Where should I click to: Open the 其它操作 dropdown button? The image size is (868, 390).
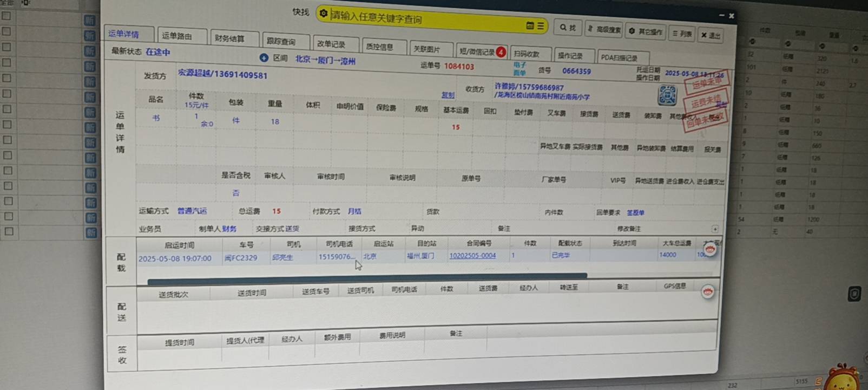click(x=646, y=32)
